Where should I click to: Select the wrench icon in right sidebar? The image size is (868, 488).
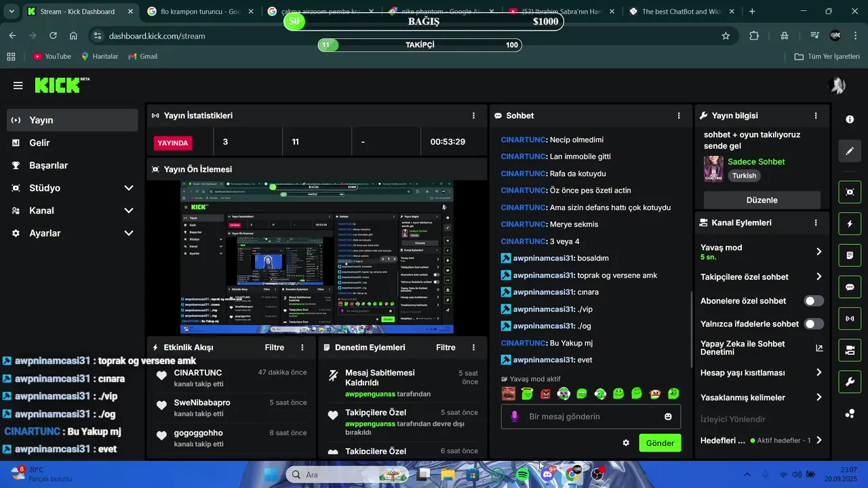(850, 382)
